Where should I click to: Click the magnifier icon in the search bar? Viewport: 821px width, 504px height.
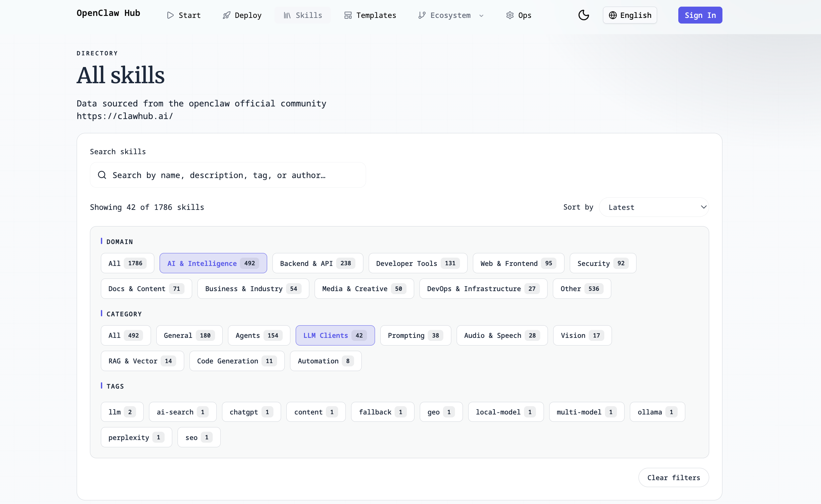pos(102,175)
